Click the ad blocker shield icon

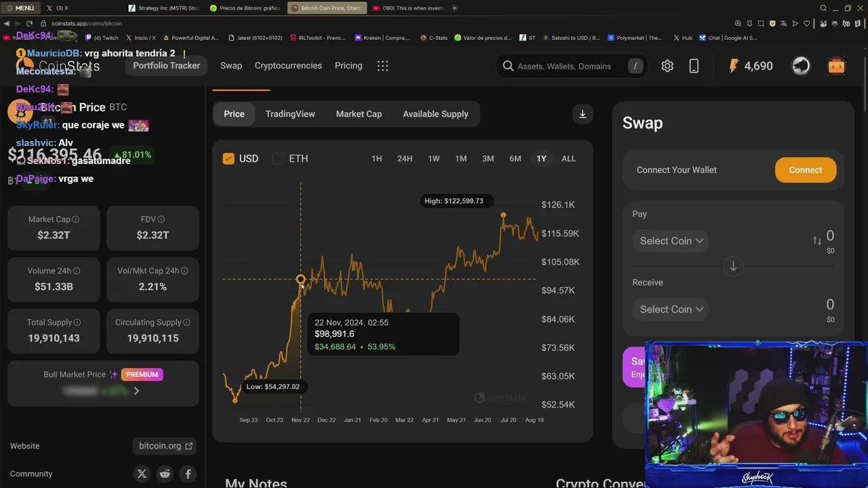[x=773, y=23]
